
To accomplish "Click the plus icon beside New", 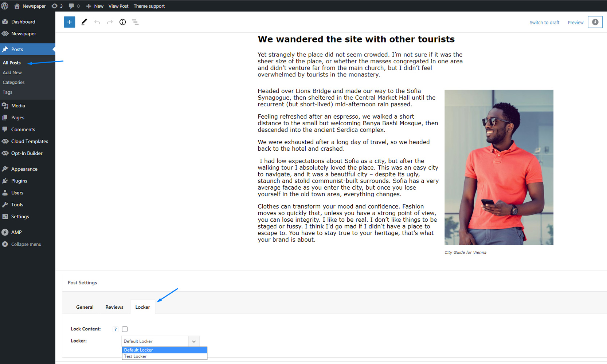I will [x=89, y=6].
